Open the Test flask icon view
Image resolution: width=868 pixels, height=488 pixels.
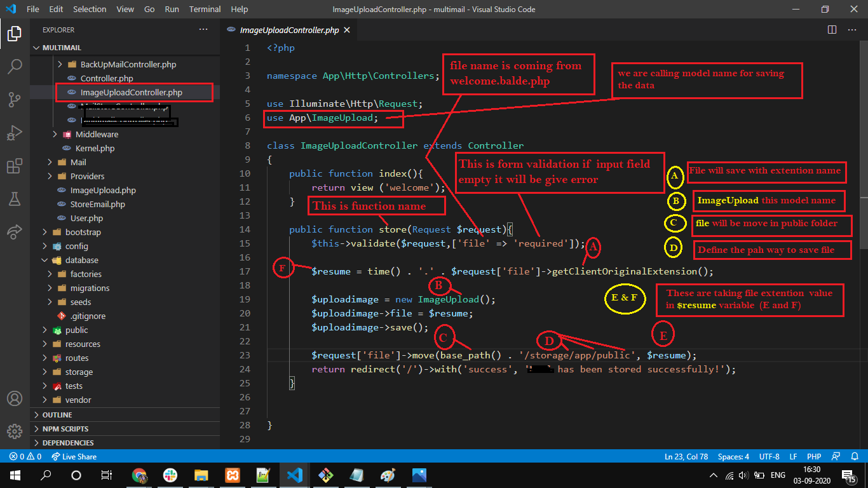click(x=14, y=200)
